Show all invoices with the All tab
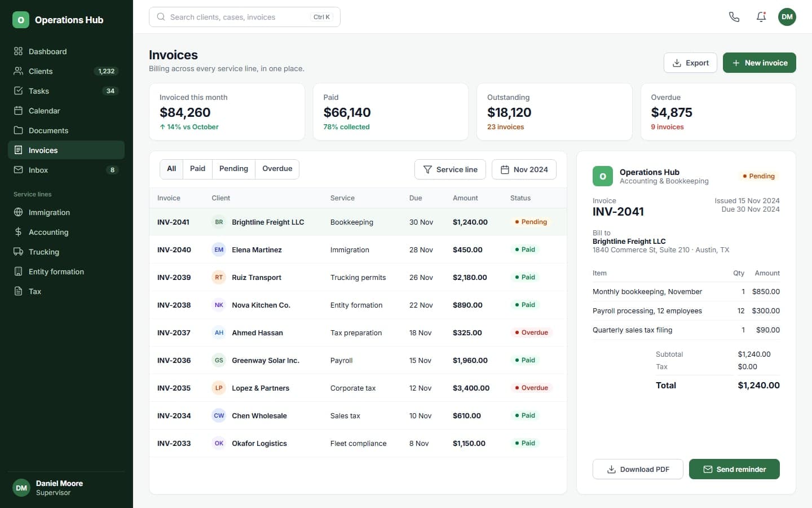 tap(171, 169)
